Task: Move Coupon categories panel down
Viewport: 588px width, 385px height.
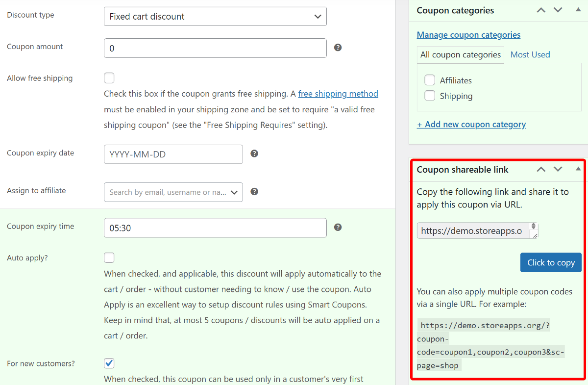Action: 558,10
